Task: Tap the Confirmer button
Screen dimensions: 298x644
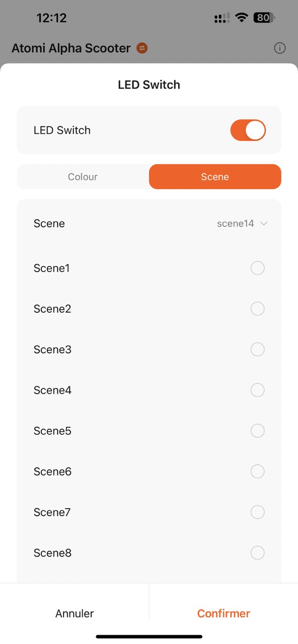Action: [x=223, y=613]
